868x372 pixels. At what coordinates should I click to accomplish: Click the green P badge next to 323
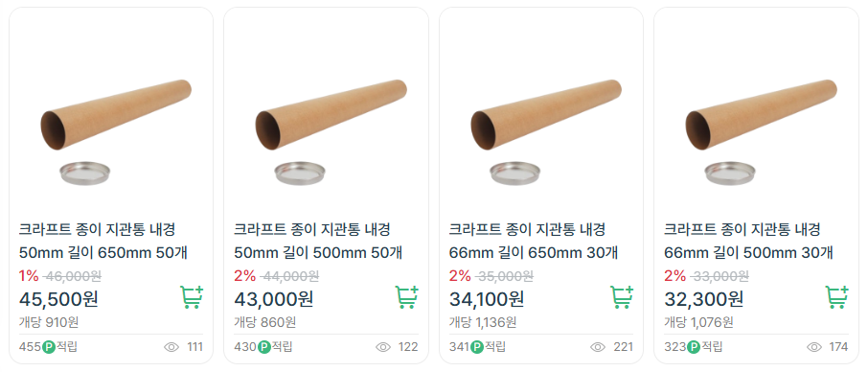[x=694, y=347]
